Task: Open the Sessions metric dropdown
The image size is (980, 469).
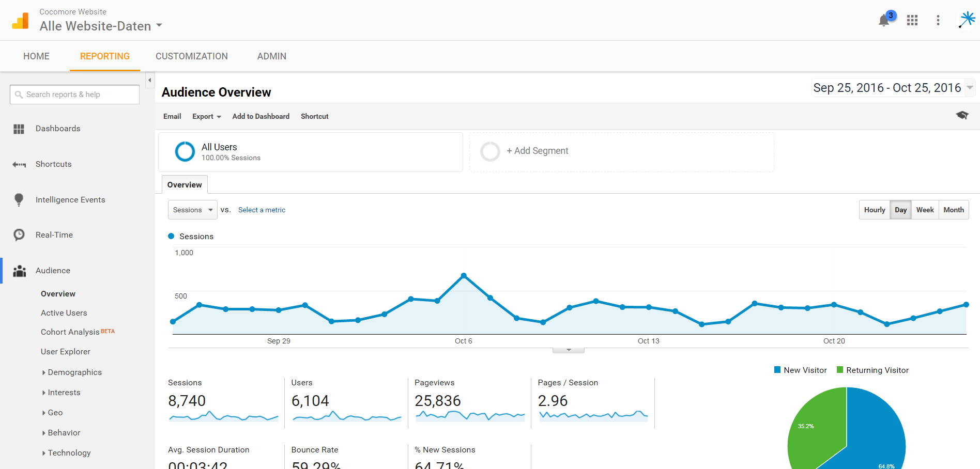Action: tap(192, 210)
